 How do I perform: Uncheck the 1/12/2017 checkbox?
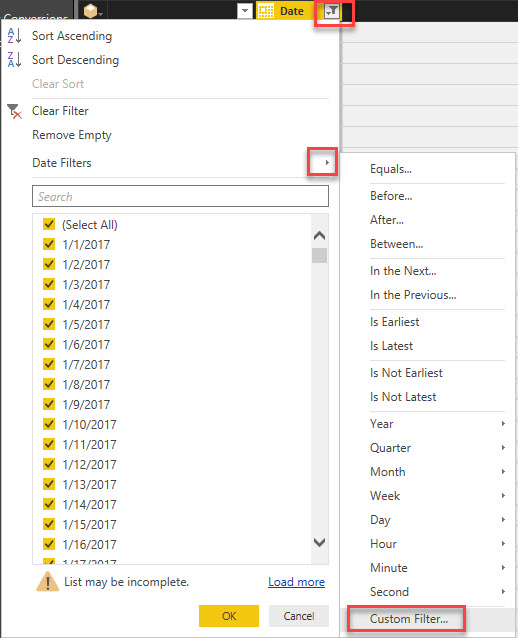pos(49,464)
